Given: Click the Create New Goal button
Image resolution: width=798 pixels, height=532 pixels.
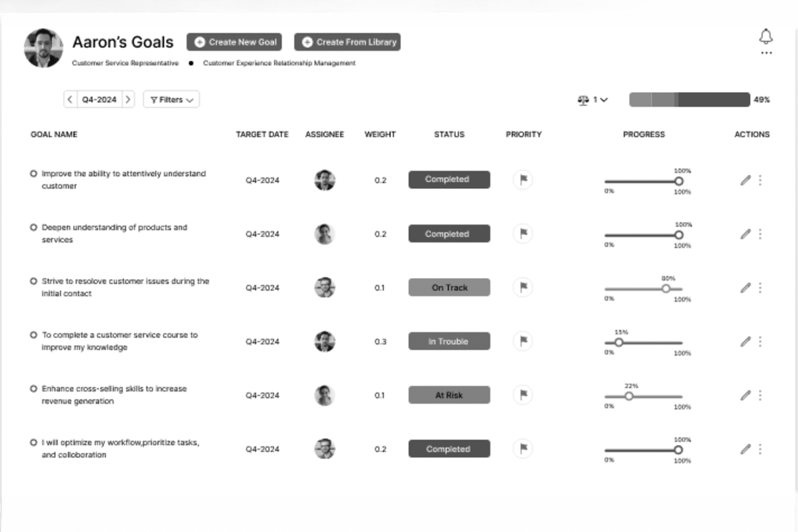Looking at the screenshot, I should click(234, 42).
